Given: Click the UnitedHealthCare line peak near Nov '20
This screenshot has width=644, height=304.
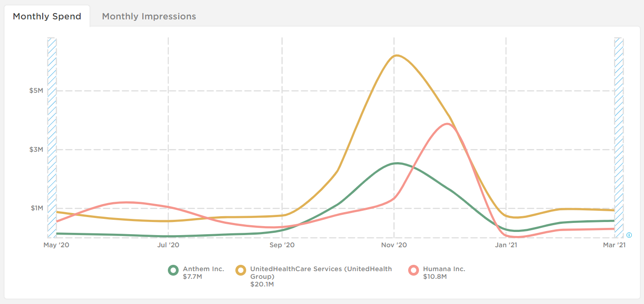Looking at the screenshot, I should [396, 55].
